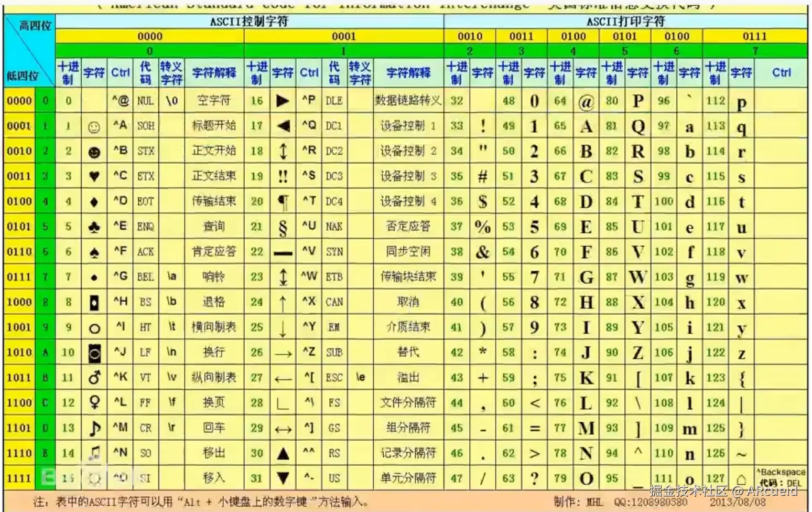Click the male symbol character cell

94,378
